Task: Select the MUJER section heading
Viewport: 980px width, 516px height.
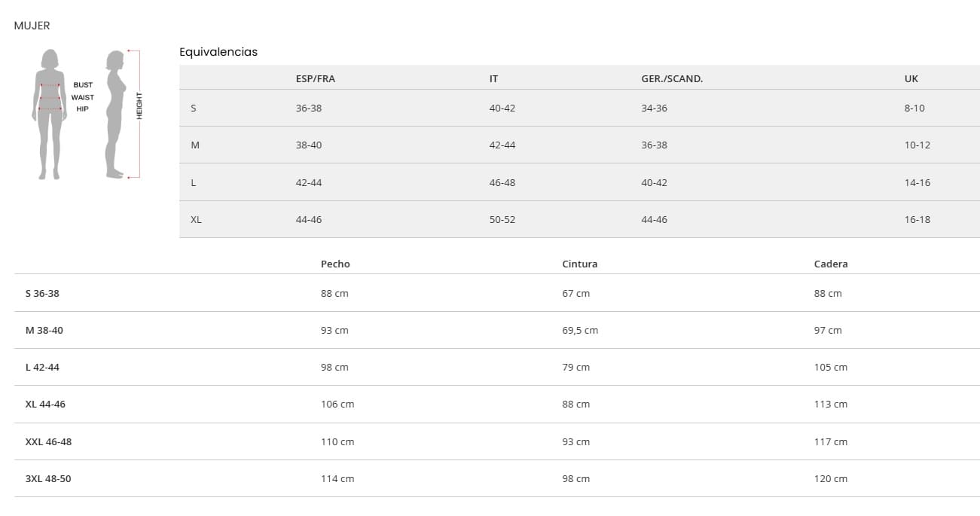Action: (32, 26)
